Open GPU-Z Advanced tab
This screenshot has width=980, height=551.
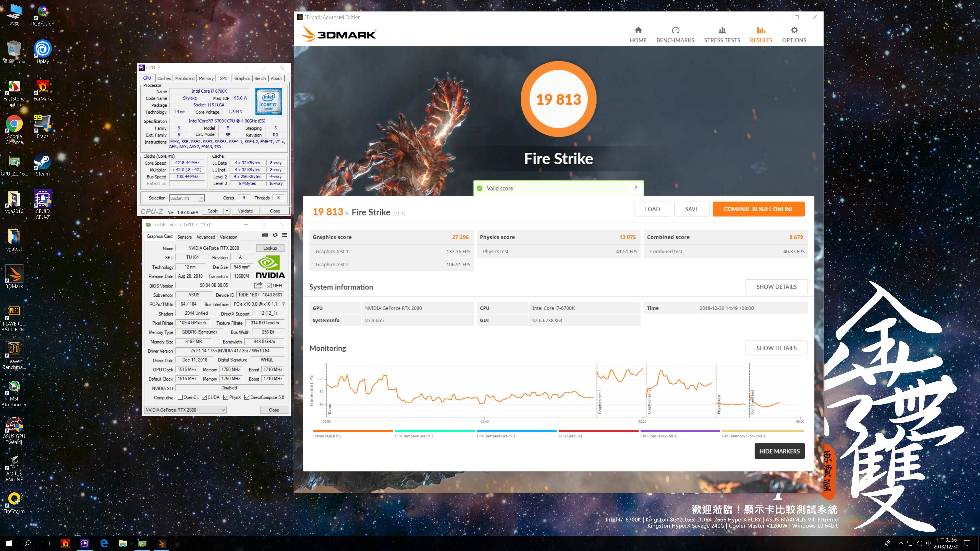click(x=206, y=237)
